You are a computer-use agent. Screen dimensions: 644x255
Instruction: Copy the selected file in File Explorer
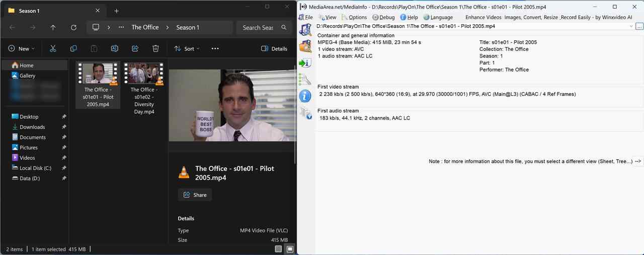click(x=73, y=48)
